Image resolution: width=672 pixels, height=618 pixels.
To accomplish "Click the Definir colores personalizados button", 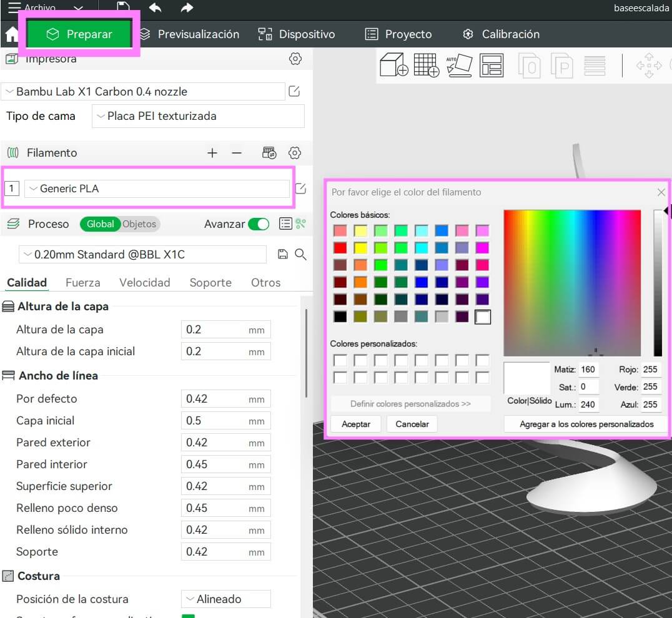I will click(410, 404).
